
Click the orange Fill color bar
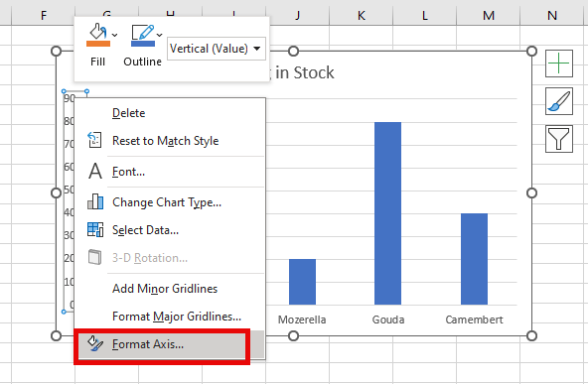click(98, 44)
